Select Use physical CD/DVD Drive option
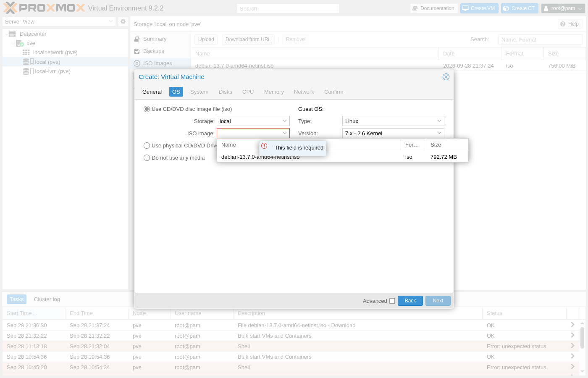The width and height of the screenshot is (588, 378). click(x=147, y=146)
